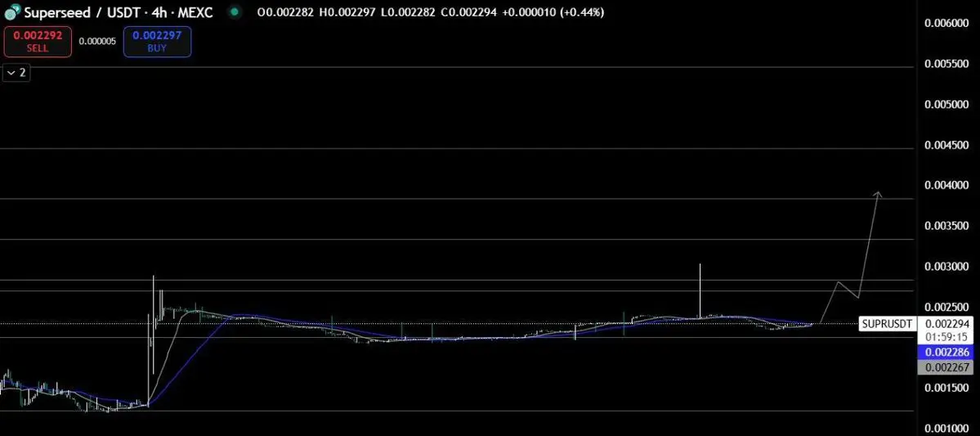Screen dimensions: 980x436
Task: Click the red SELL 0.002292 button
Action: tap(38, 42)
